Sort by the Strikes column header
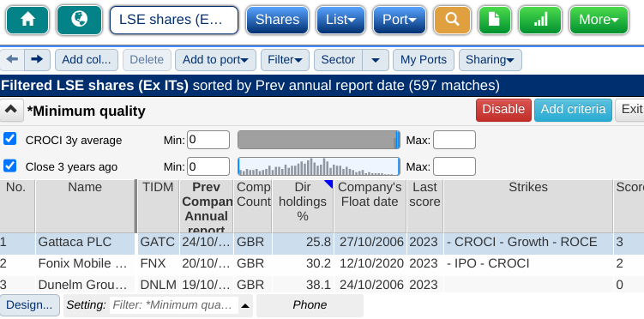The height and width of the screenshot is (319, 644). point(528,206)
